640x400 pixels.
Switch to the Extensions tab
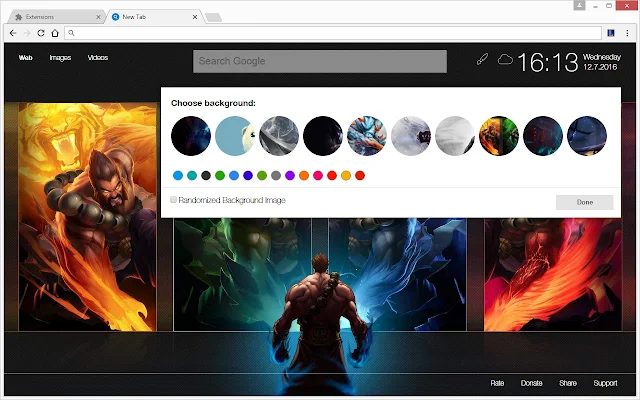57,17
